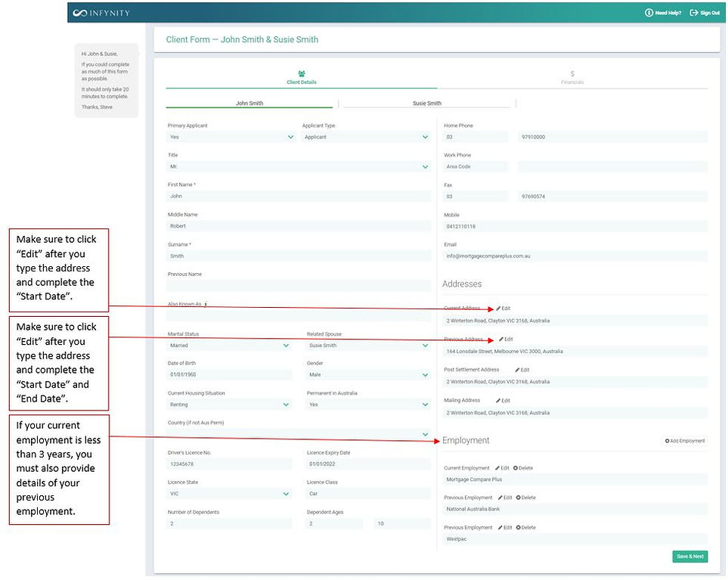This screenshot has width=728, height=580.
Task: Expand the Licence State selector
Action: [287, 493]
